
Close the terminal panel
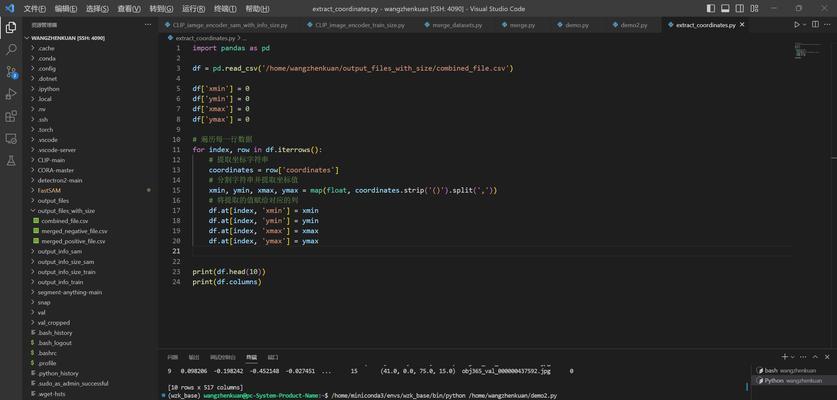(828, 357)
